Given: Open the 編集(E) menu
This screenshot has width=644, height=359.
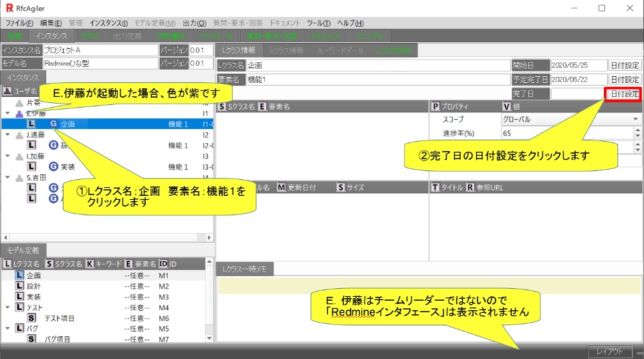Looking at the screenshot, I should 51,23.
